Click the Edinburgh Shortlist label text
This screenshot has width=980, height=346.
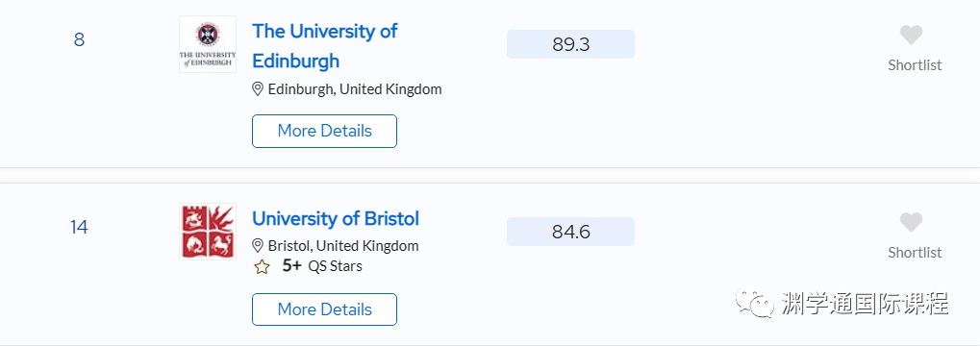click(x=915, y=65)
